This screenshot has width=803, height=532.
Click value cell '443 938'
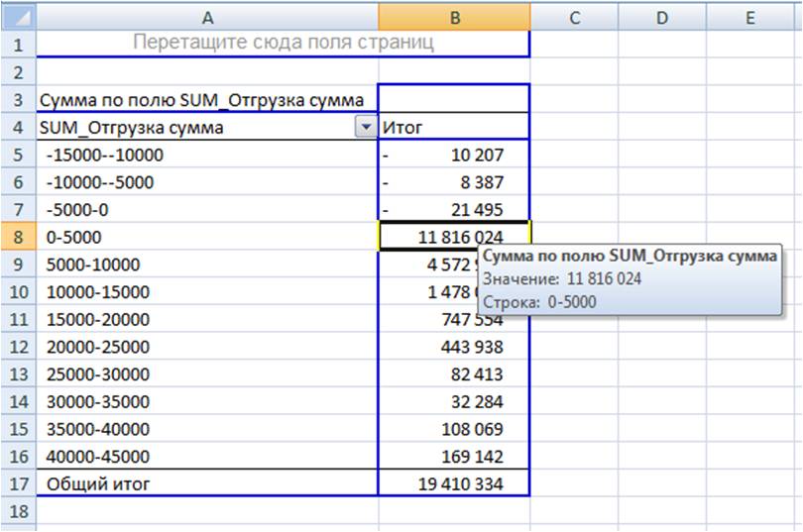tap(454, 347)
